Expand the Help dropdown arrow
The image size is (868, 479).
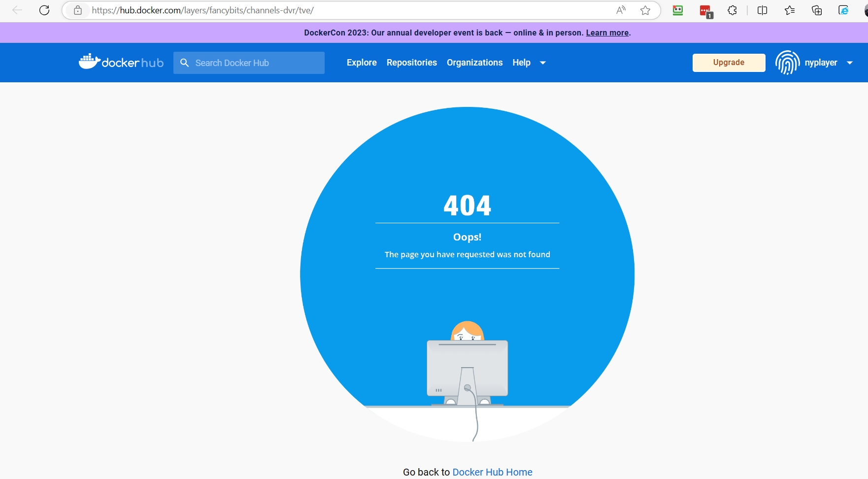point(543,63)
